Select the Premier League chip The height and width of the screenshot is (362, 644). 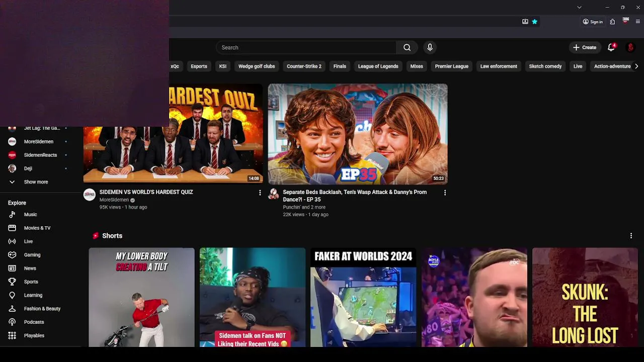click(451, 66)
